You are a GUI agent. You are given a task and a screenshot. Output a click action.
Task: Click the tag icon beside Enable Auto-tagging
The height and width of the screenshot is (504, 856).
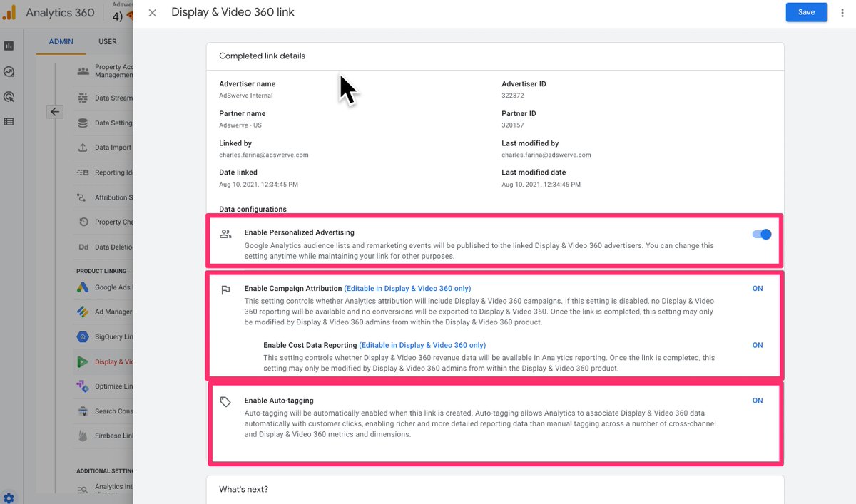click(225, 402)
